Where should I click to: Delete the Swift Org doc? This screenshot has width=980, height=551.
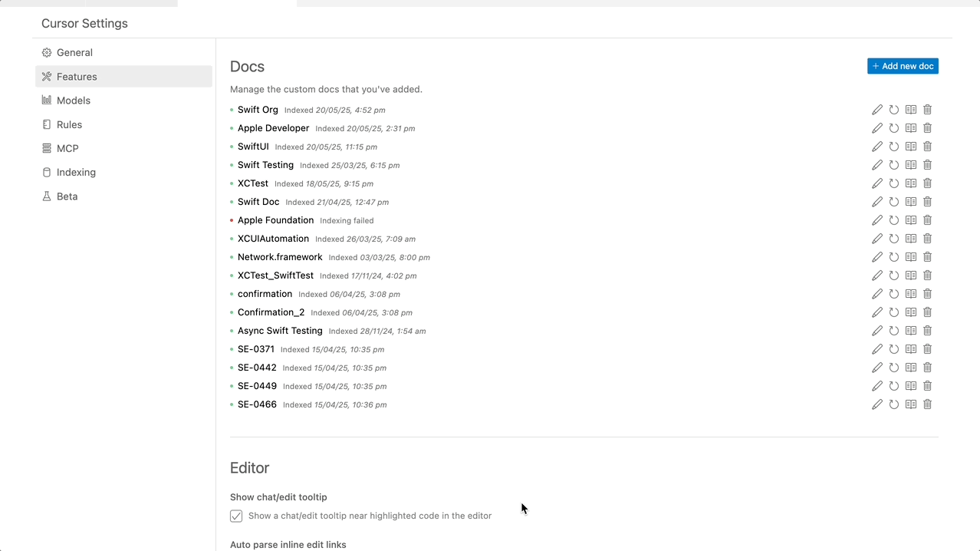pos(928,110)
